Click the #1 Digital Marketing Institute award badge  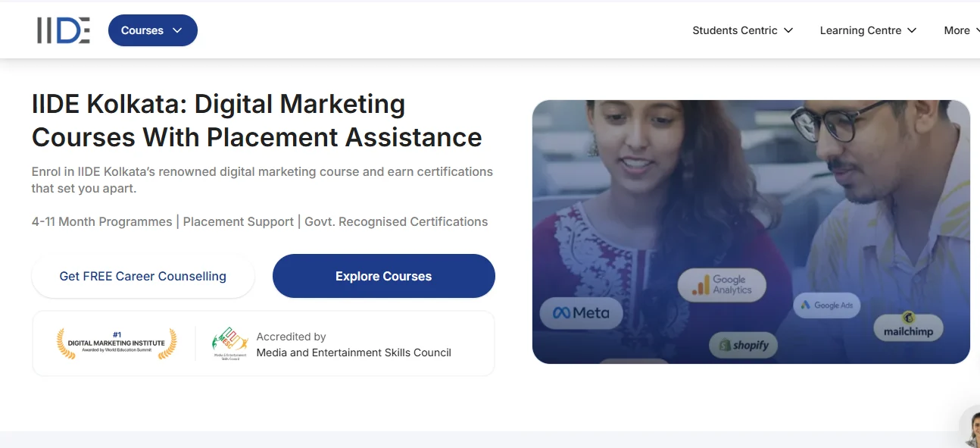coord(116,343)
